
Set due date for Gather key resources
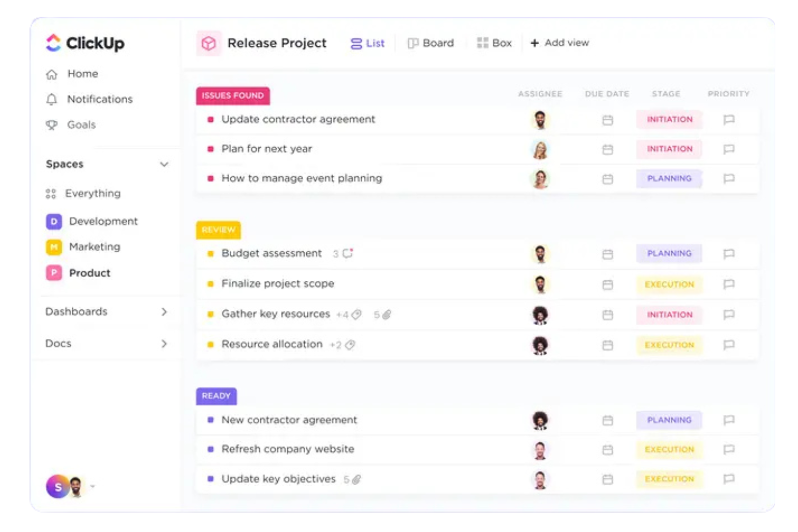(608, 314)
